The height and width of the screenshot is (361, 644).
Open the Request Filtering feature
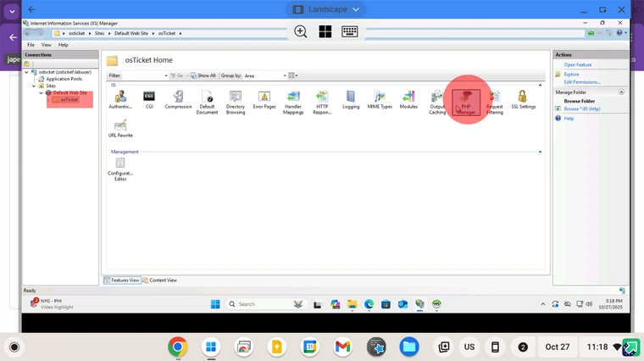pyautogui.click(x=495, y=103)
